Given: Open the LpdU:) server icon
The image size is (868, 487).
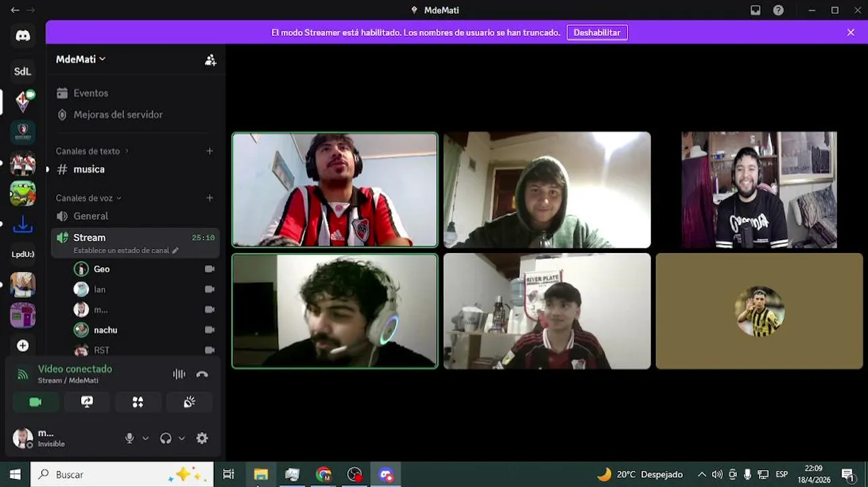Looking at the screenshot, I should [x=23, y=254].
